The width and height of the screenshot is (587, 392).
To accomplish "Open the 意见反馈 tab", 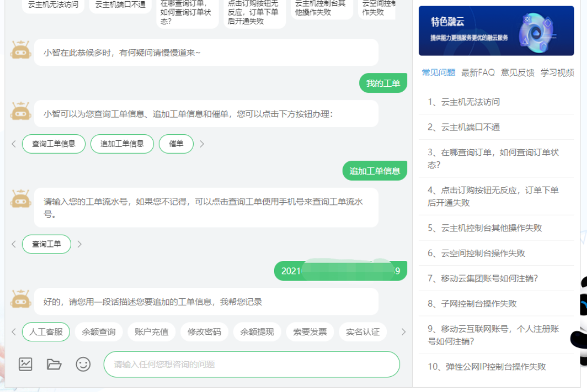I will pyautogui.click(x=517, y=72).
